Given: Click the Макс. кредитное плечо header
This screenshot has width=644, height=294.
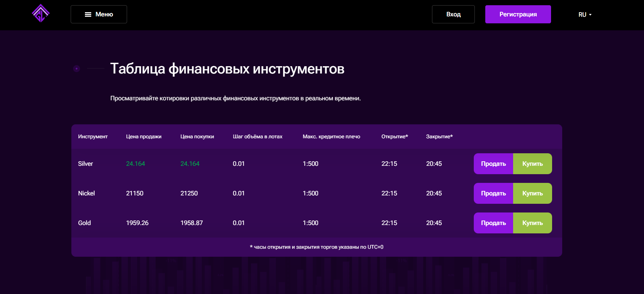Looking at the screenshot, I should (x=331, y=137).
